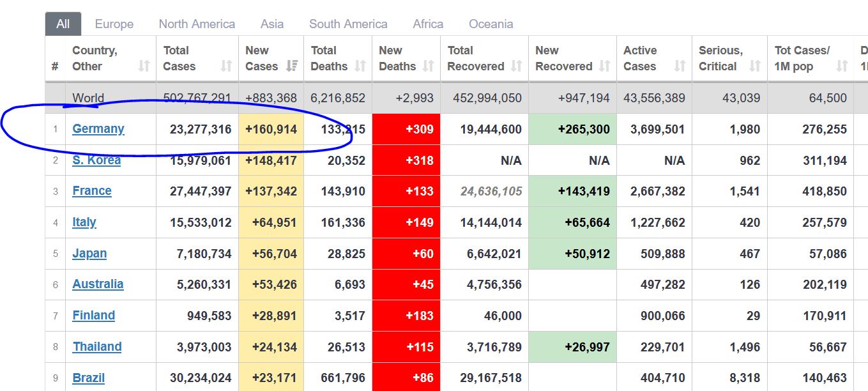
Task: Switch to the Europe tab
Action: click(114, 24)
